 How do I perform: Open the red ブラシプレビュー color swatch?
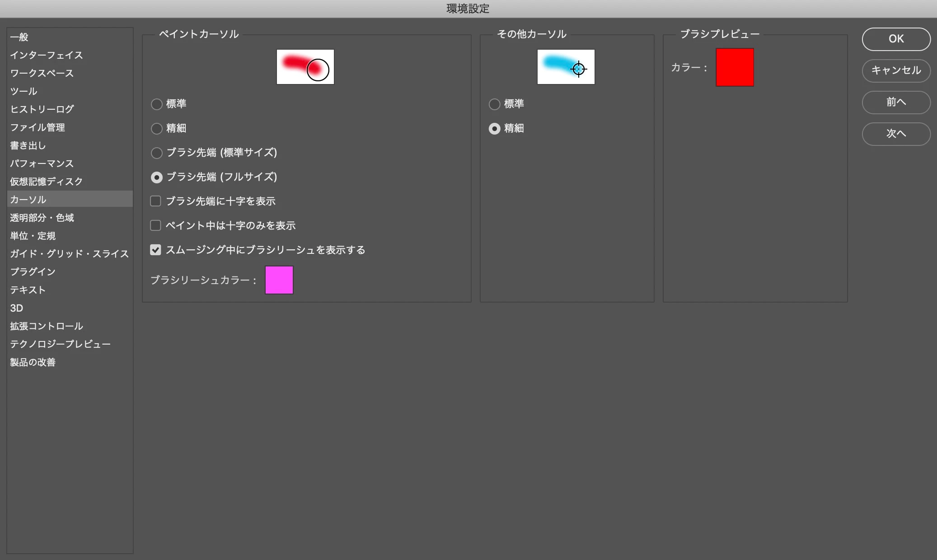coord(735,67)
